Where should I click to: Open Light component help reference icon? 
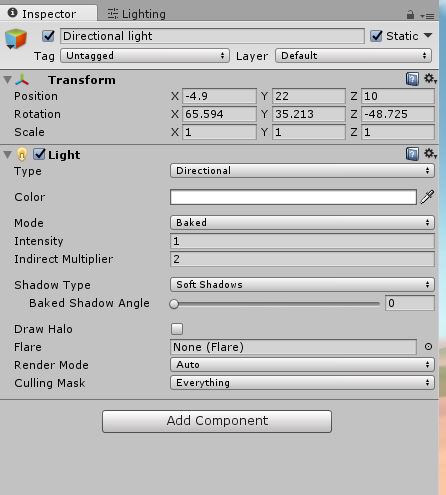(412, 154)
